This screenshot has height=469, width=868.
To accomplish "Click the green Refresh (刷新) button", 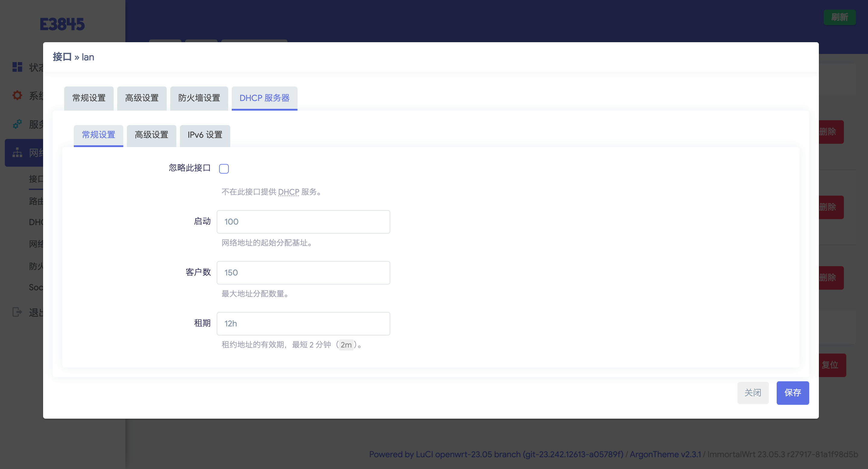I will pyautogui.click(x=839, y=17).
